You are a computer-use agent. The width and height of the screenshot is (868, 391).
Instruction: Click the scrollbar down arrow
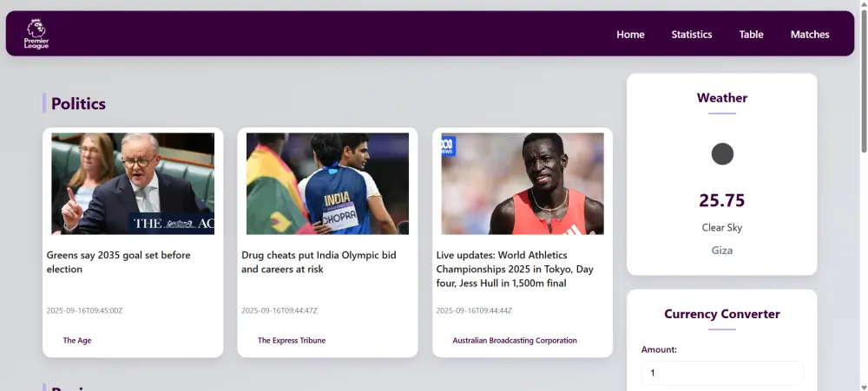(x=865, y=388)
